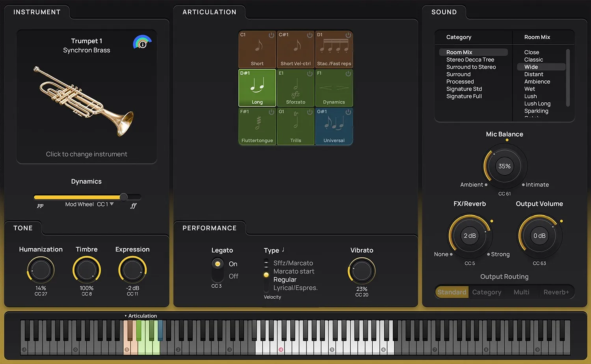591x364 pixels.
Task: Click the CC 61 label under Mic Balance
Action: pyautogui.click(x=504, y=194)
